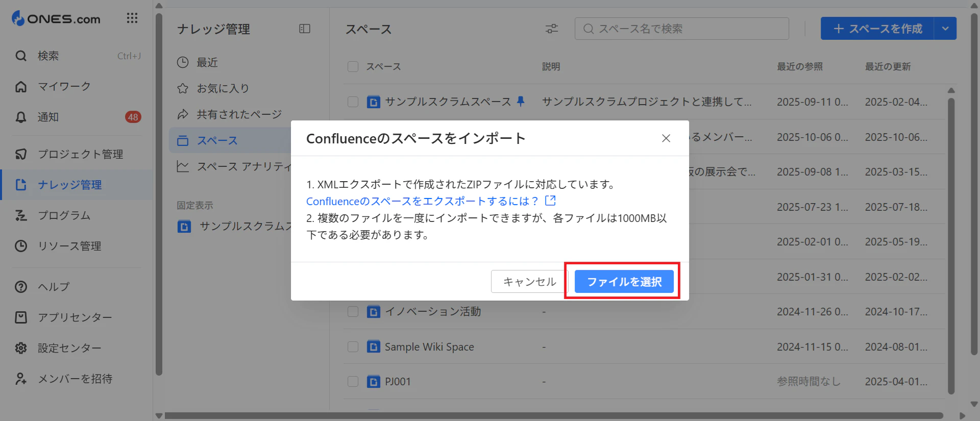Click the 設定センター gear icon

tap(21, 348)
